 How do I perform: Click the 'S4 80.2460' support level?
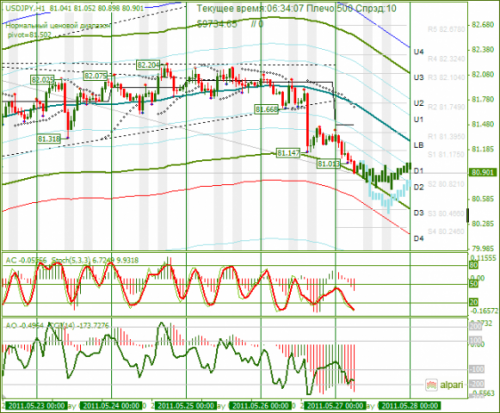pyautogui.click(x=446, y=231)
